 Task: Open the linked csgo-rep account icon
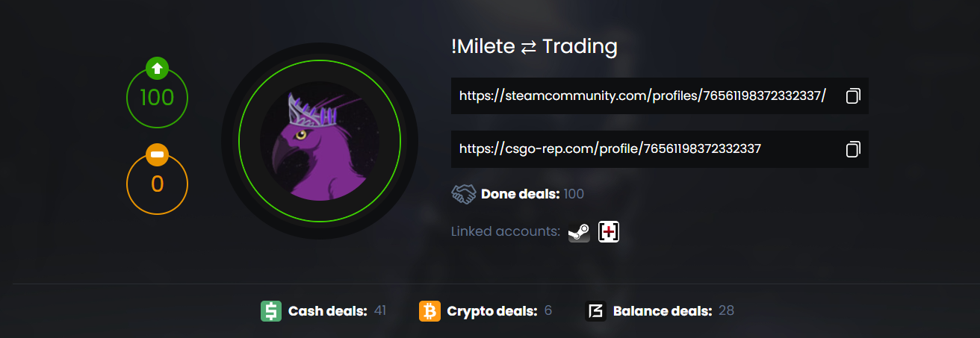click(x=609, y=232)
